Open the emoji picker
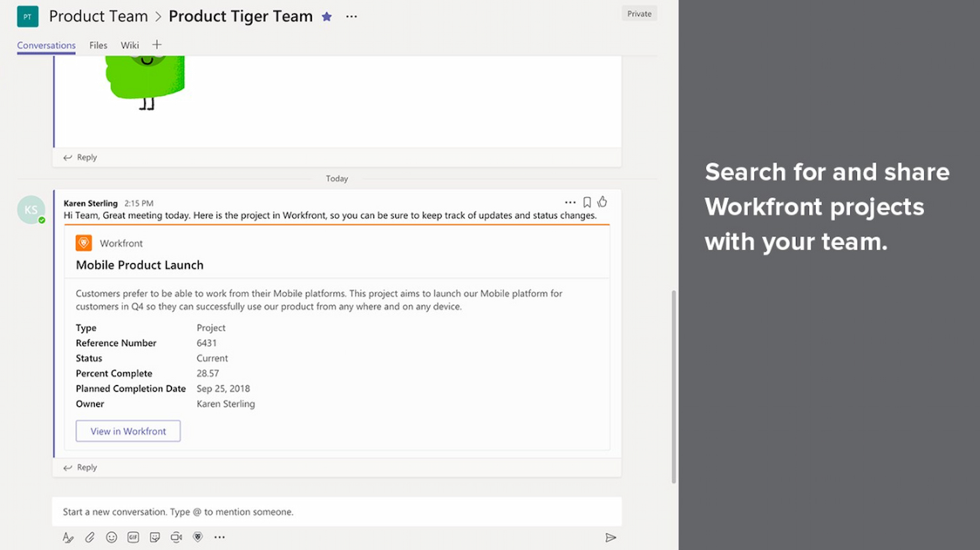 [x=111, y=537]
